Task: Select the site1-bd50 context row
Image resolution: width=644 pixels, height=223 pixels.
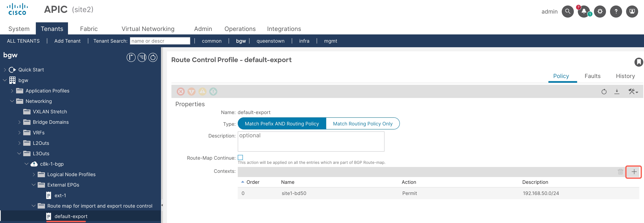Action: pos(438,193)
